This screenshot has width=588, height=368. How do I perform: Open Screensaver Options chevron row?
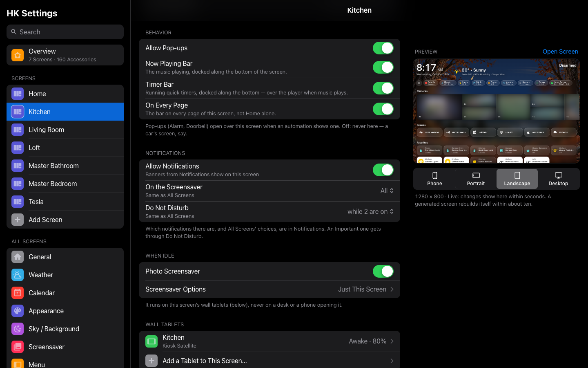coord(269,289)
